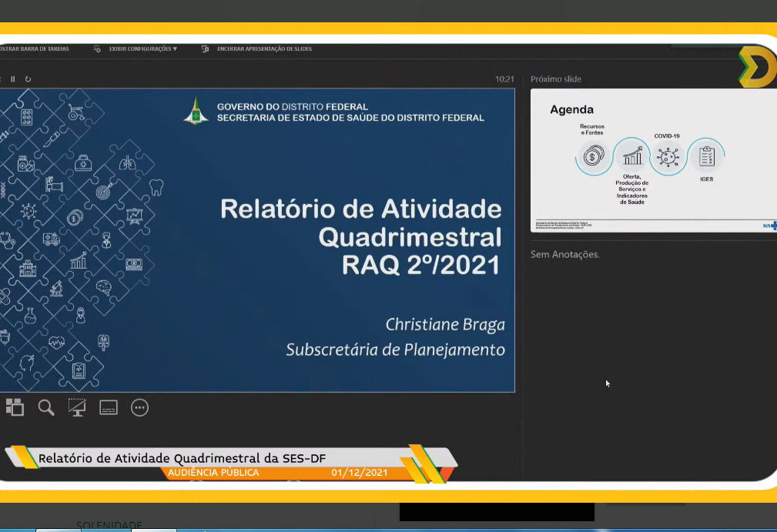The height and width of the screenshot is (532, 777).
Task: Click the Relatório de Atividade Quadrimestral caption
Action: pyautogui.click(x=182, y=458)
